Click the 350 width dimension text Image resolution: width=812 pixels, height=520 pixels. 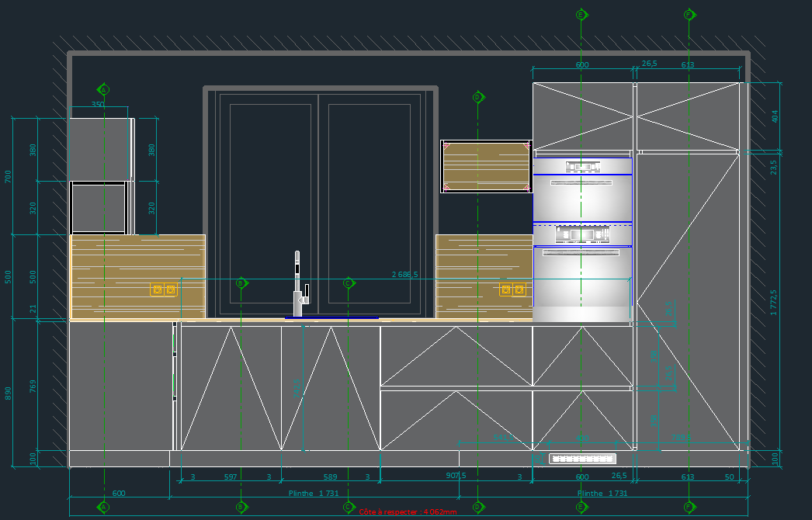pos(98,105)
